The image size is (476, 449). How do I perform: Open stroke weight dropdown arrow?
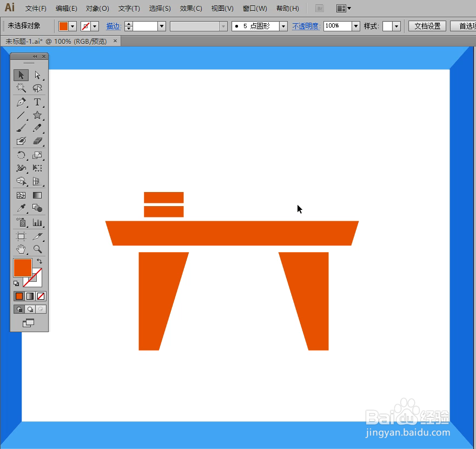click(162, 27)
